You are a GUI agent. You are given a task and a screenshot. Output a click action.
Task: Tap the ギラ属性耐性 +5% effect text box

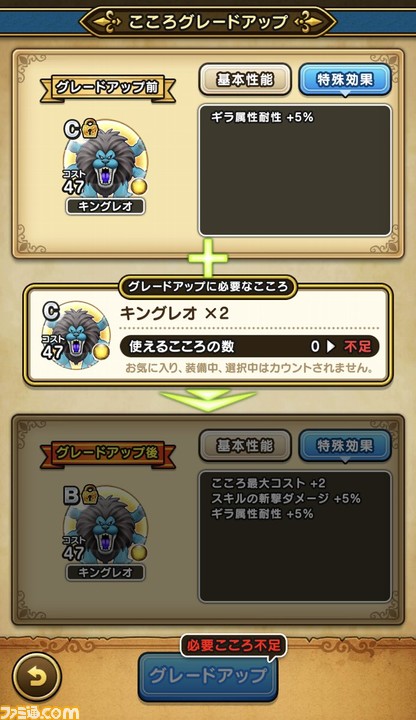point(295,170)
